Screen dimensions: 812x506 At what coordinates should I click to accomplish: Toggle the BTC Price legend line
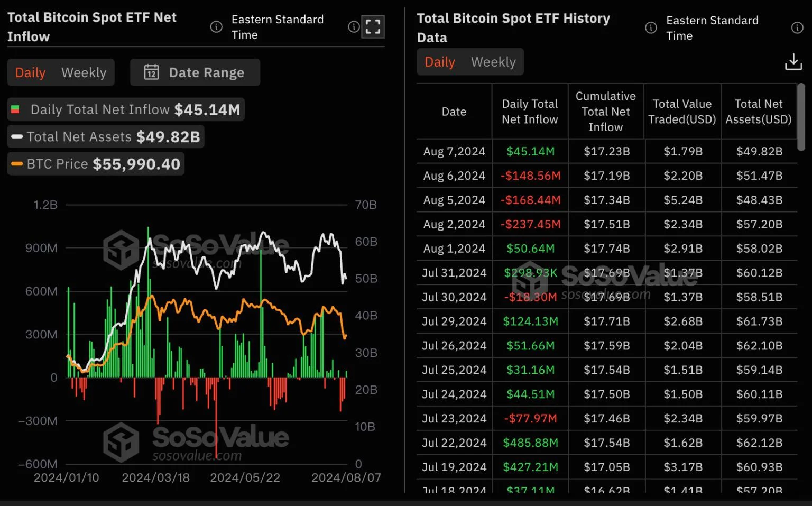pyautogui.click(x=96, y=164)
